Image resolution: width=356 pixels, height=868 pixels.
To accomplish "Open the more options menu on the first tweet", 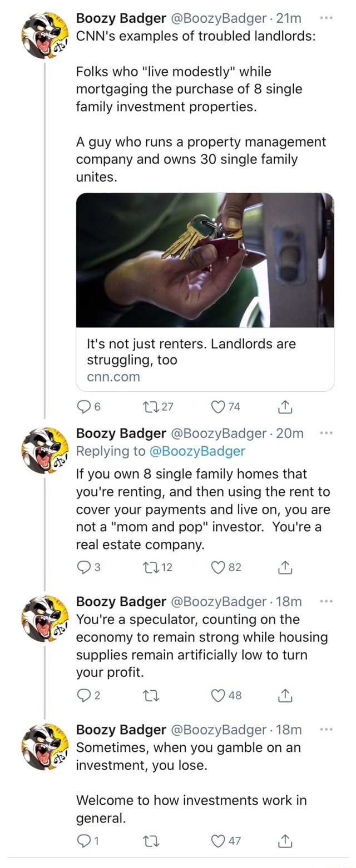I will (325, 18).
